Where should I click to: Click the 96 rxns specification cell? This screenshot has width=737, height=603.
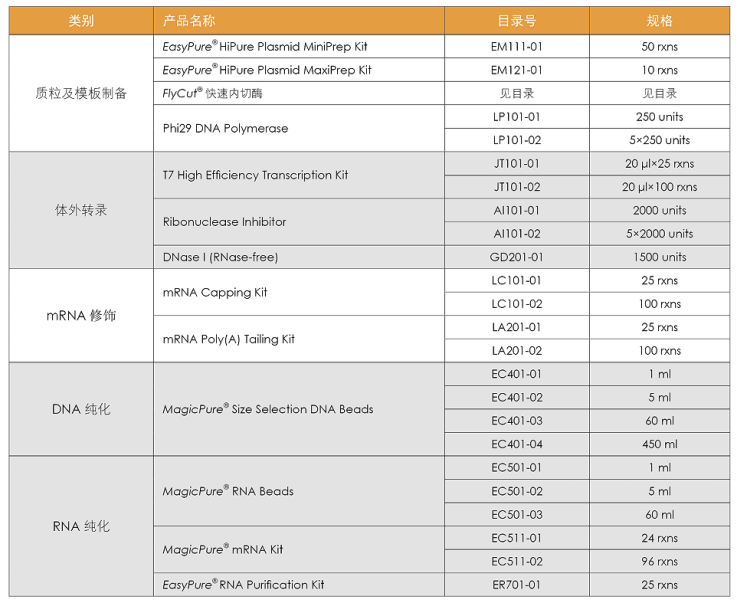pos(659,561)
